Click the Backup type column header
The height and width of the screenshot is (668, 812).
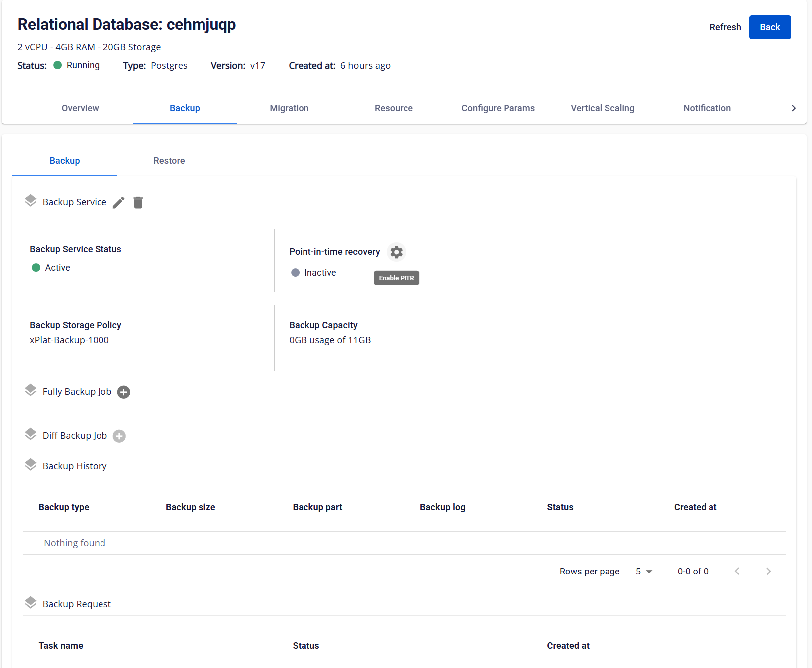click(64, 507)
